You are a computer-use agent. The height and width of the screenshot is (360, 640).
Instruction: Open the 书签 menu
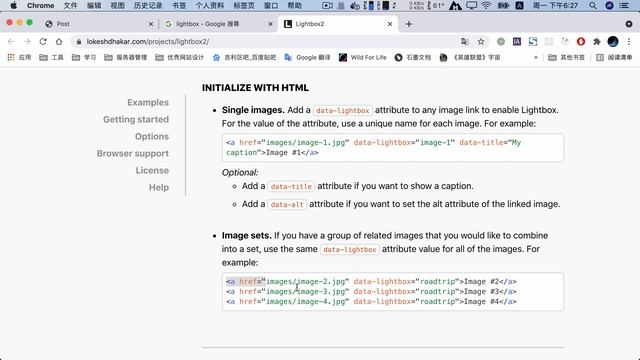pyautogui.click(x=179, y=6)
